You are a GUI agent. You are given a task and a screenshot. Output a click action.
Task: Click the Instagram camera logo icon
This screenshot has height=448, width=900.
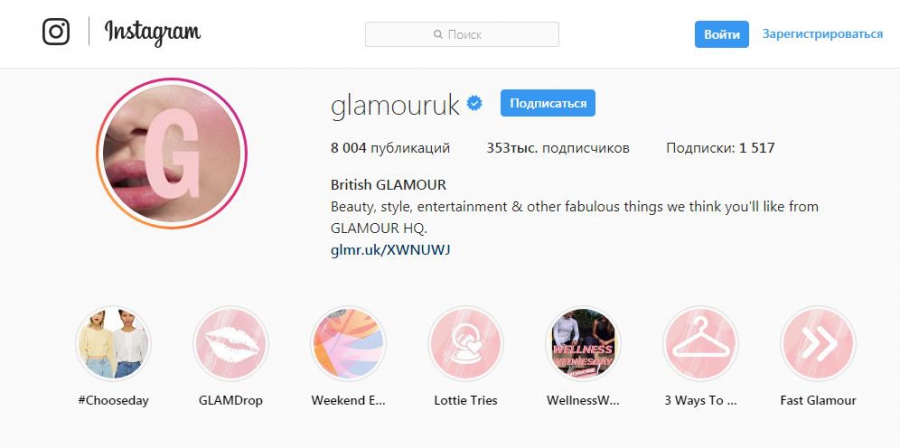tap(56, 32)
